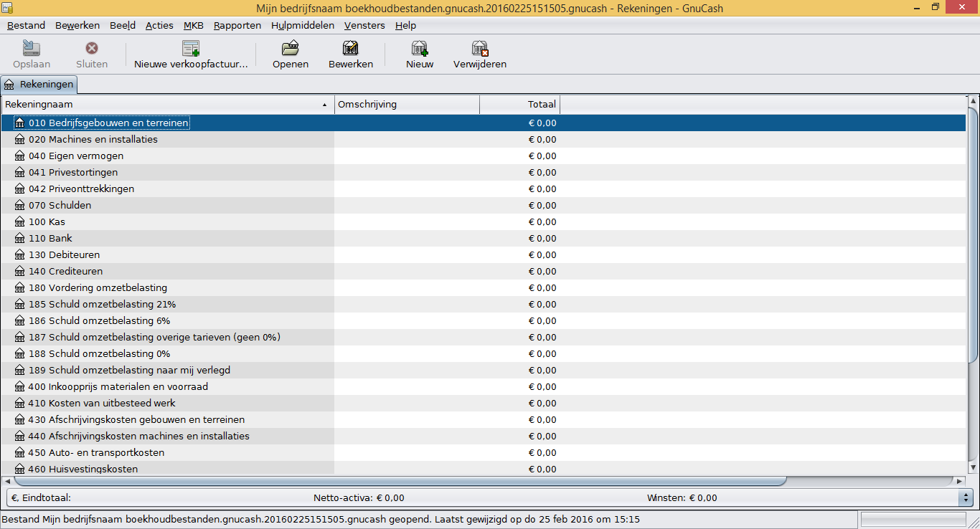Click the account icon for 042 Priveonttrekkingen
Screen dimensions: 980x529
(x=19, y=189)
